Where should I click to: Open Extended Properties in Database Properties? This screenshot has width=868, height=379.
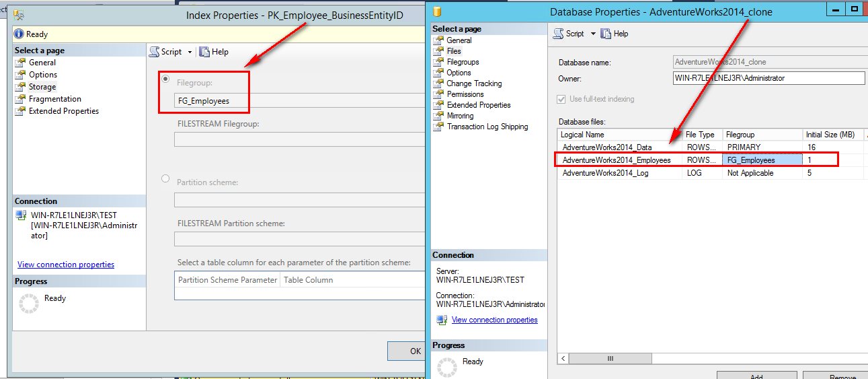(479, 105)
